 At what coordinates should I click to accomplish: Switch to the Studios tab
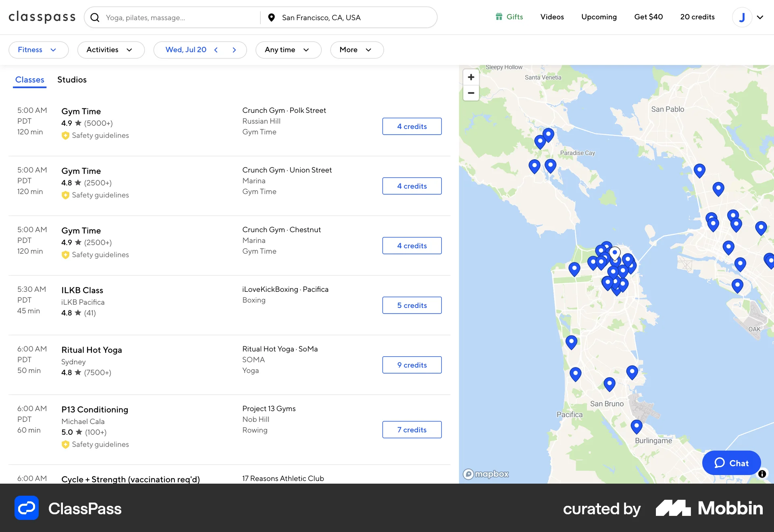pyautogui.click(x=72, y=79)
